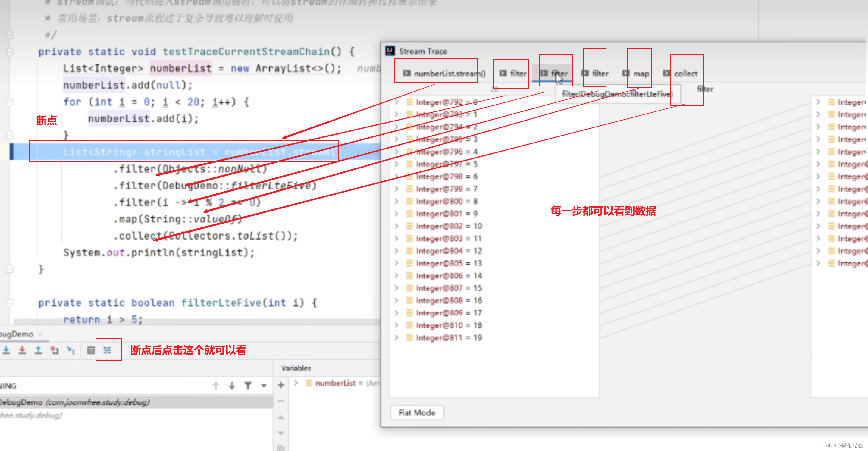
Task: Click the Flat Mode button
Action: pos(417,413)
